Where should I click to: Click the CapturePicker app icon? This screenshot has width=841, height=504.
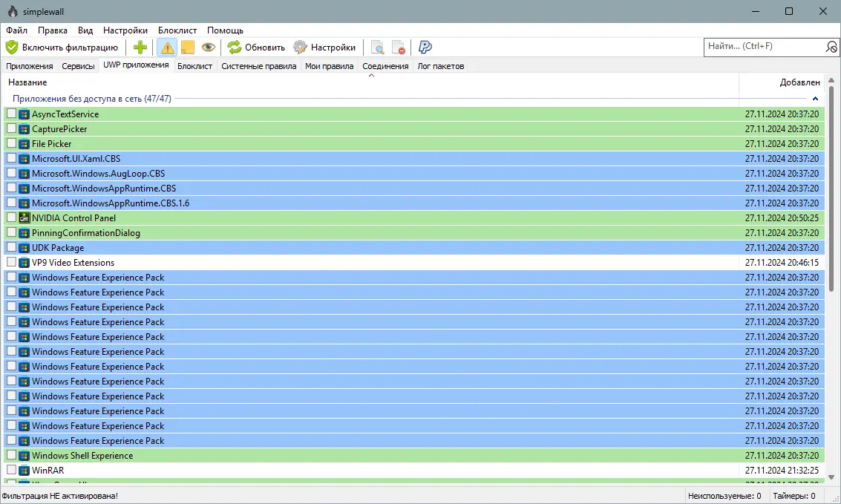pos(24,128)
